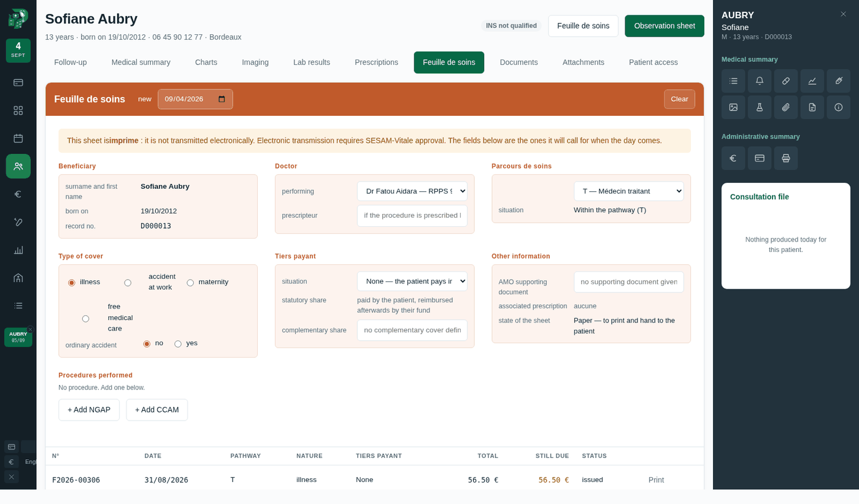Open the Patient access tab

click(x=653, y=63)
